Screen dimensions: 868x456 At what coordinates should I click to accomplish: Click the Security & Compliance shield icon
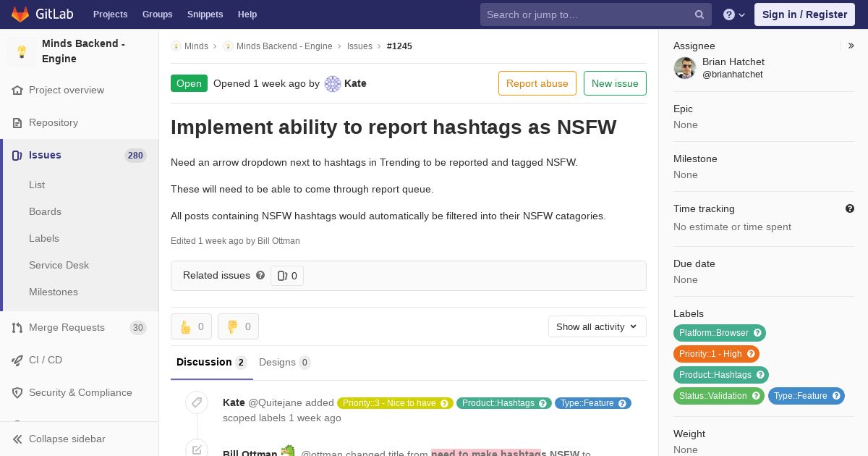point(17,393)
